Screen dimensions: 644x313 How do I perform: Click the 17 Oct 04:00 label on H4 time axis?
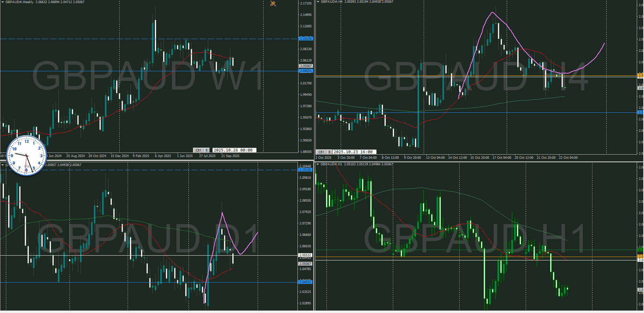click(502, 158)
